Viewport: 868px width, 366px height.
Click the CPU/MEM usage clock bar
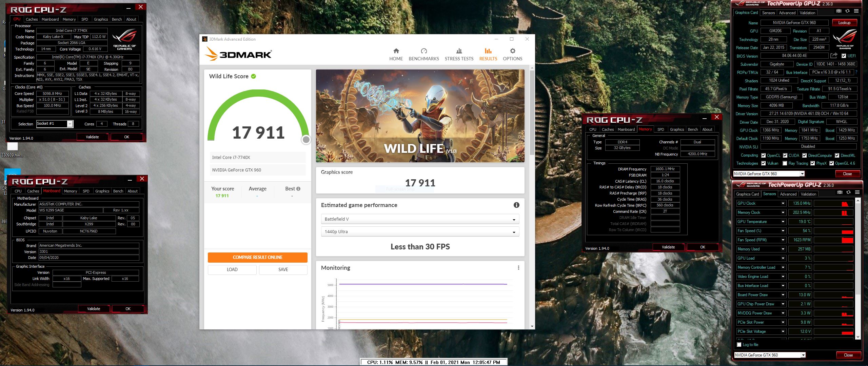tap(434, 362)
